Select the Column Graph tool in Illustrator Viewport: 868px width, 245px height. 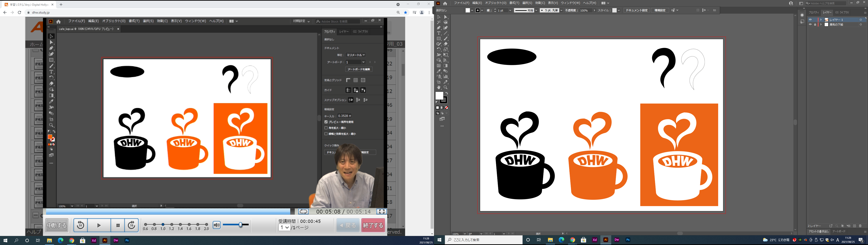(446, 76)
